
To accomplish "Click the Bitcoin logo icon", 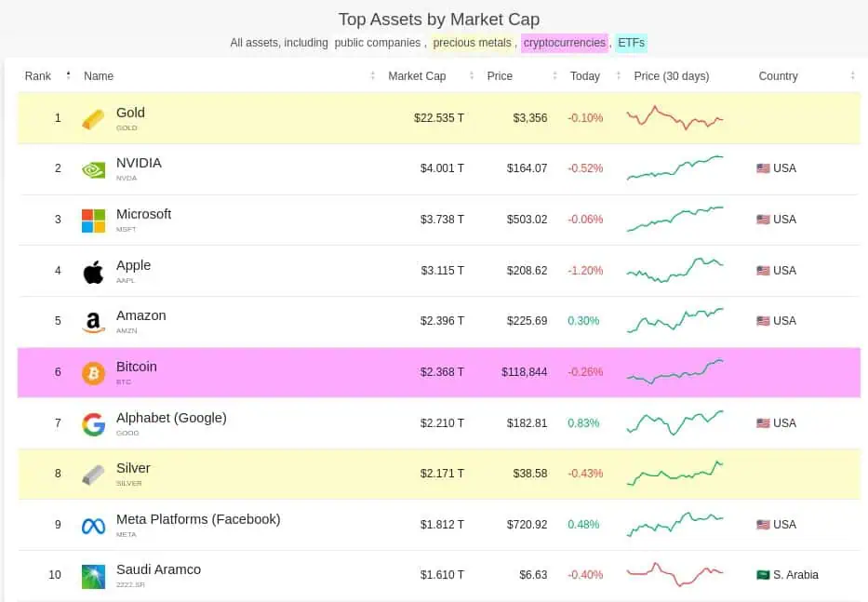I will point(93,373).
